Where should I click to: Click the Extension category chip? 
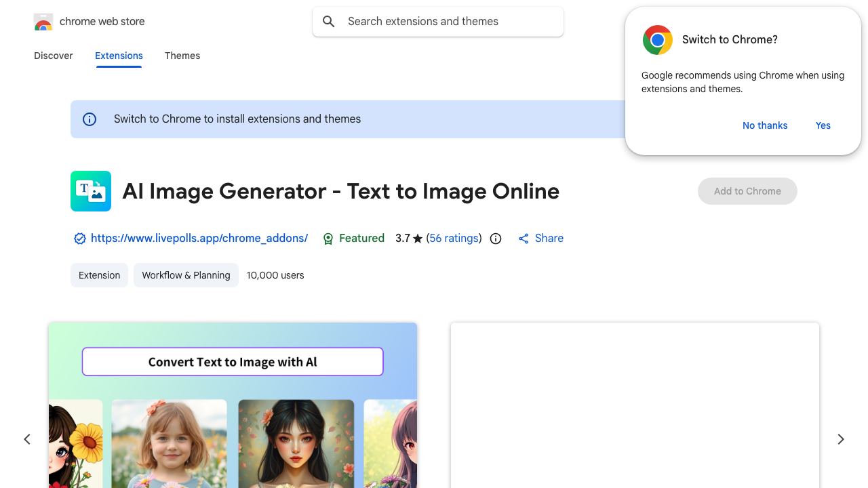(99, 275)
